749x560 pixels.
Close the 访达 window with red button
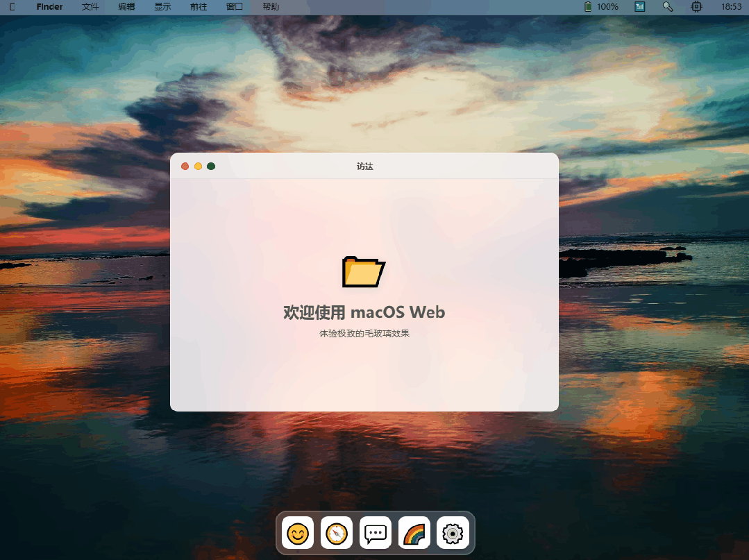185,166
